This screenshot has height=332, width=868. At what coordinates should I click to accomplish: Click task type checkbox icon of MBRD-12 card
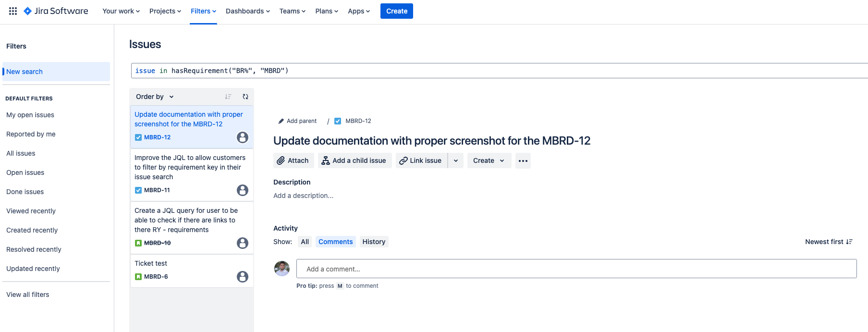138,137
